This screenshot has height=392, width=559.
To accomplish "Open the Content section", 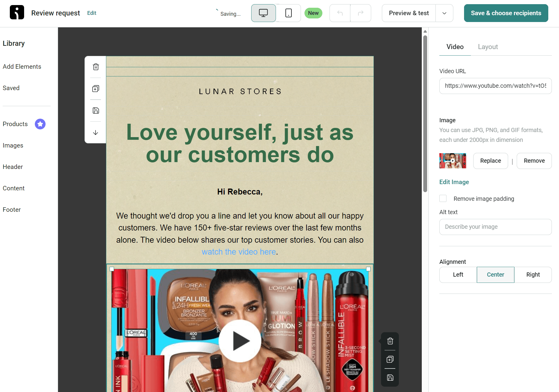I will [14, 188].
